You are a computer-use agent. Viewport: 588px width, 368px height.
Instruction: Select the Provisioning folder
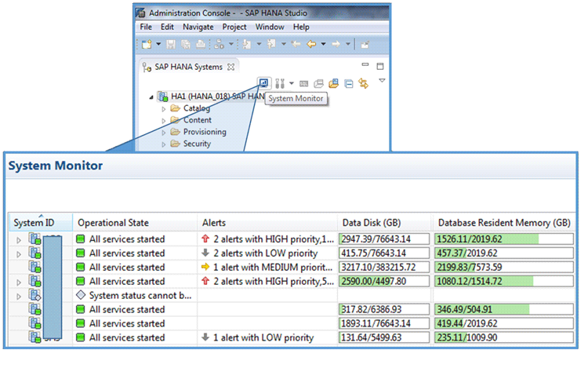[x=204, y=133]
